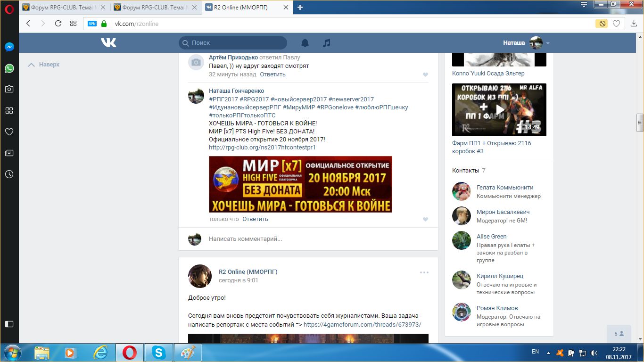644x362 pixels.
Task: Open Bookmarks heart in sidebar
Action: pyautogui.click(x=9, y=132)
